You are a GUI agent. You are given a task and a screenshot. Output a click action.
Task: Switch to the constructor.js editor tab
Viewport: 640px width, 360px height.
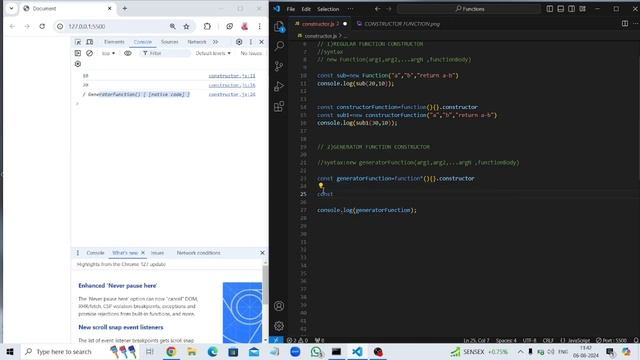(x=320, y=24)
